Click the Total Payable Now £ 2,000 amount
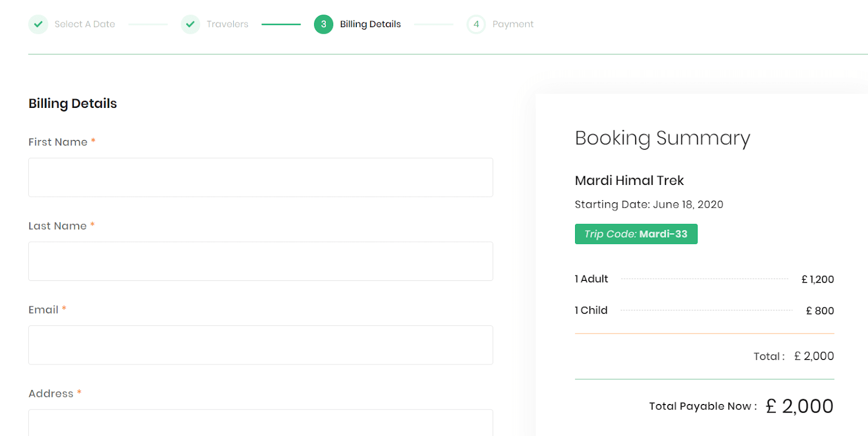 pos(799,406)
